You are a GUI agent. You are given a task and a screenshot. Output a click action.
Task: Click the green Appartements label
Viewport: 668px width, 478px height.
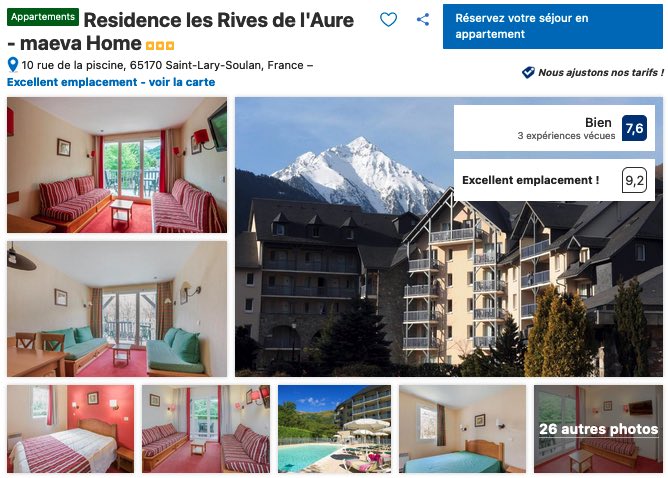(x=43, y=17)
